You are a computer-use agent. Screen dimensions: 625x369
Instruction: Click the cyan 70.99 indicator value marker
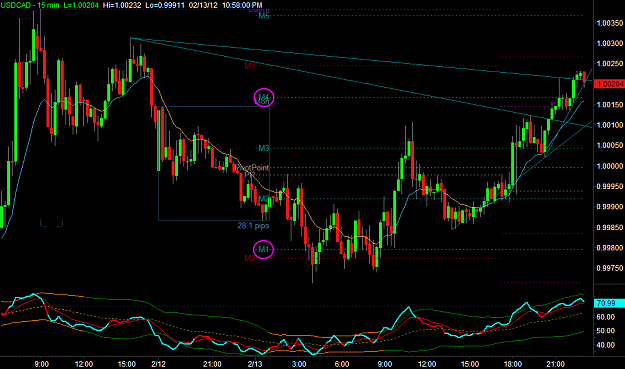(x=609, y=303)
